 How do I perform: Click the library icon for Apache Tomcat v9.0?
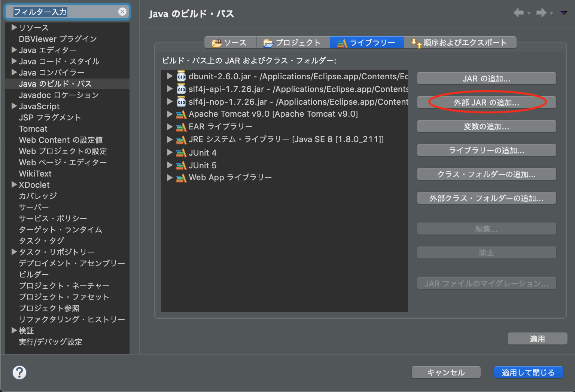181,114
